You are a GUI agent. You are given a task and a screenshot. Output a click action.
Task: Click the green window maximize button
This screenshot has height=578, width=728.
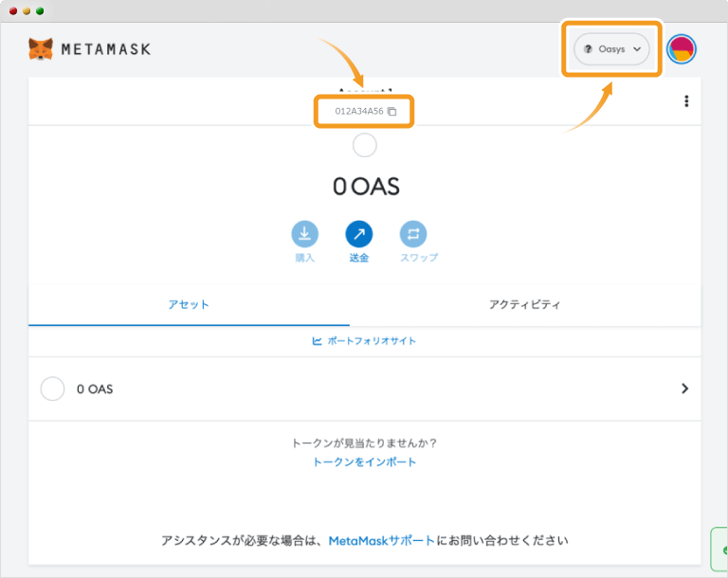(x=40, y=10)
